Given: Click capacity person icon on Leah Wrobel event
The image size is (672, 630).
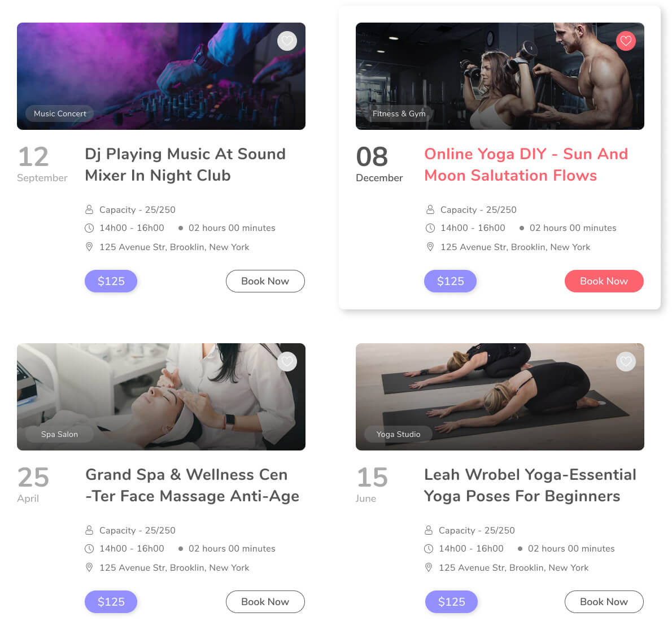Looking at the screenshot, I should click(428, 530).
